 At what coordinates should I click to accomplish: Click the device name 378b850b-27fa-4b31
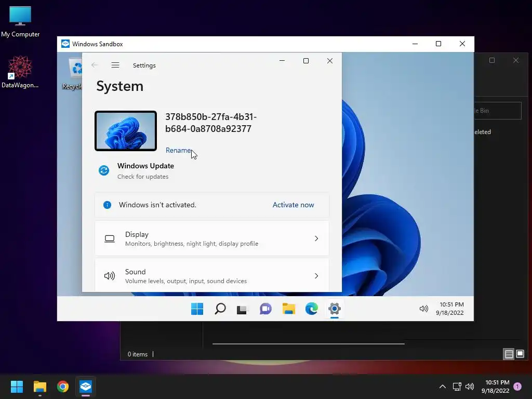pos(211,123)
